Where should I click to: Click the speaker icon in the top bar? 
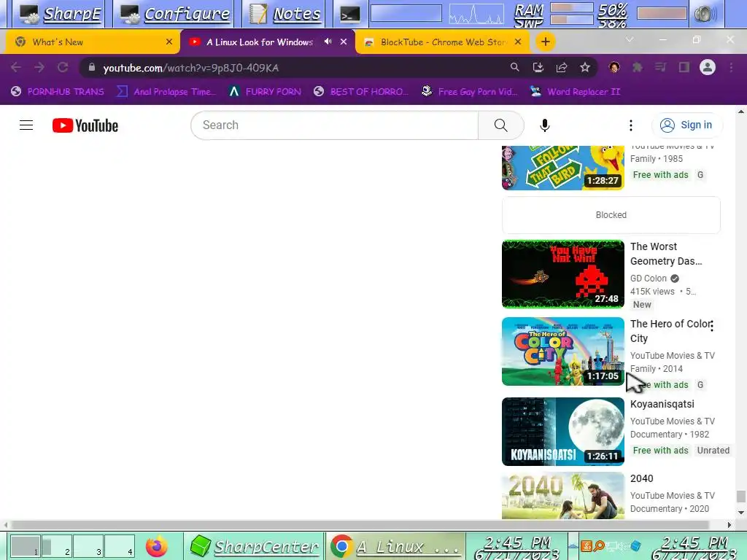[x=705, y=14]
